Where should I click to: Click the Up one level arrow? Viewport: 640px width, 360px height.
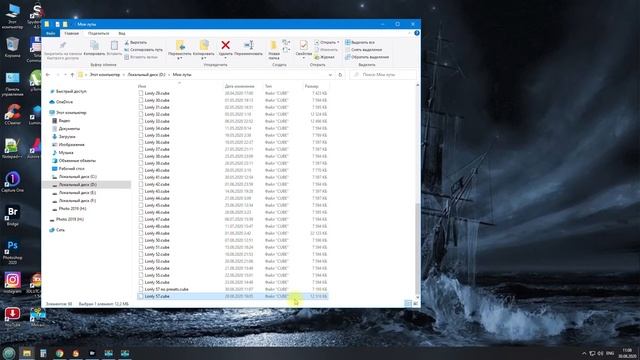[x=72, y=75]
